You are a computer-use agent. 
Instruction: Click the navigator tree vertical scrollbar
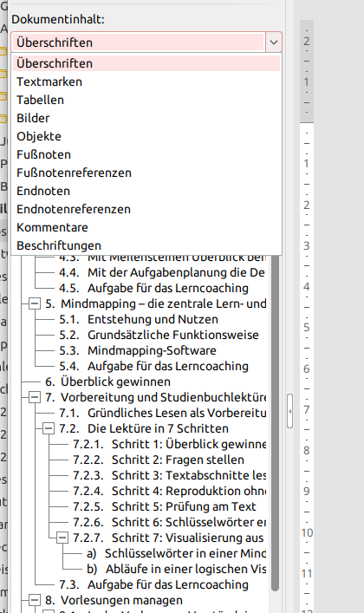pyautogui.click(x=275, y=423)
